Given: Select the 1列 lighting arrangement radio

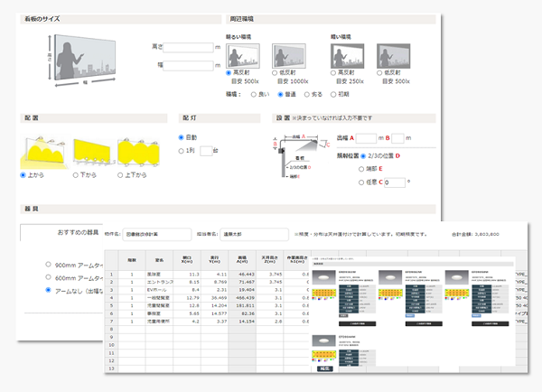Looking at the screenshot, I should 182,150.
